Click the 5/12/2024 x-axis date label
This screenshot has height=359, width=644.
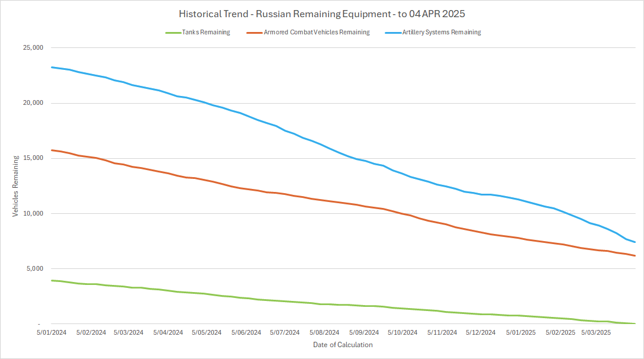click(480, 333)
